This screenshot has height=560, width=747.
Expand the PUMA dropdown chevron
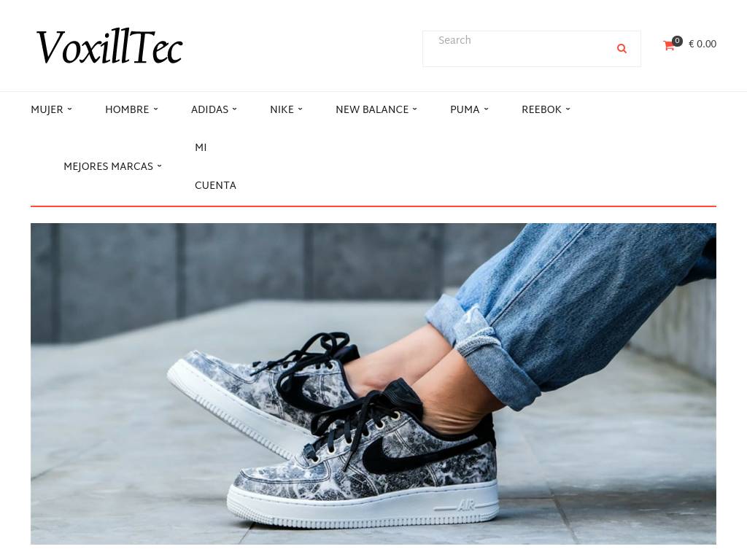[x=486, y=109]
